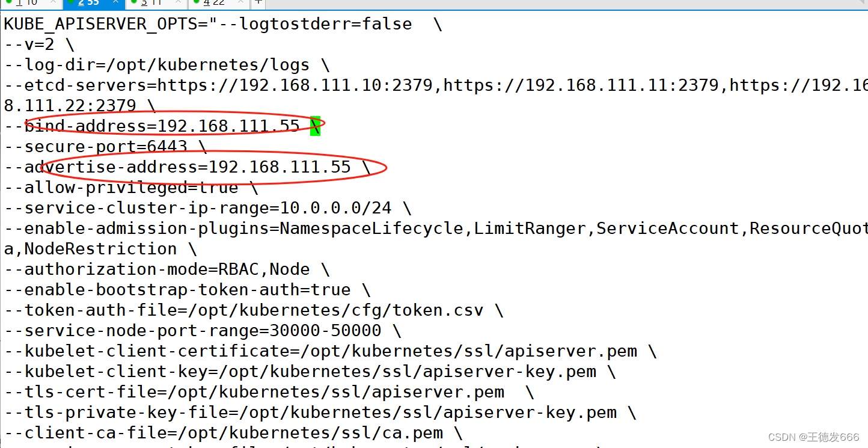Click the --advertise-address IP value
The image size is (868, 448).
280,167
